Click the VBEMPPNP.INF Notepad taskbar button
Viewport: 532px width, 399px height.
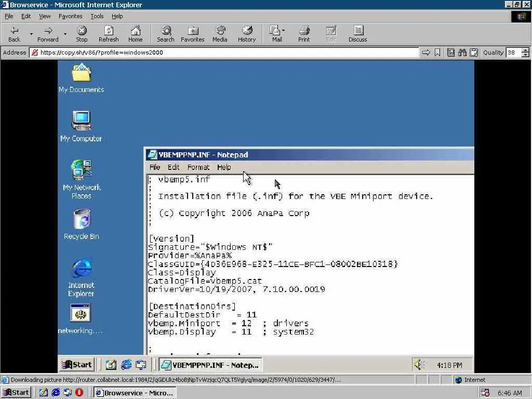click(210, 365)
